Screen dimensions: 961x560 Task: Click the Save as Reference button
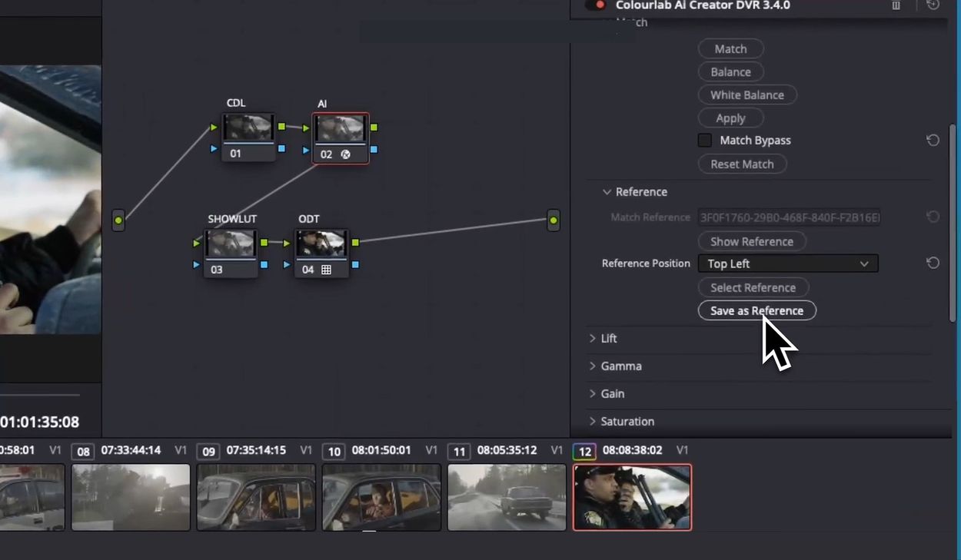click(757, 310)
